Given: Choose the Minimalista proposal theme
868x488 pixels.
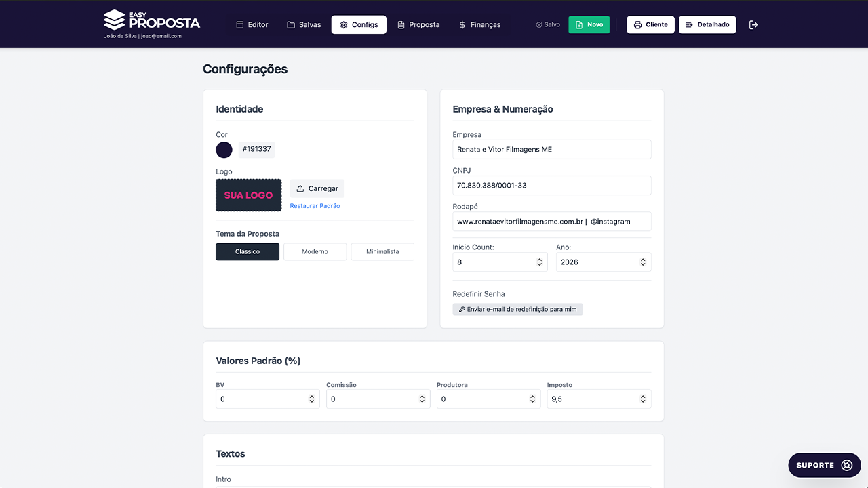Looking at the screenshot, I should click(x=382, y=251).
